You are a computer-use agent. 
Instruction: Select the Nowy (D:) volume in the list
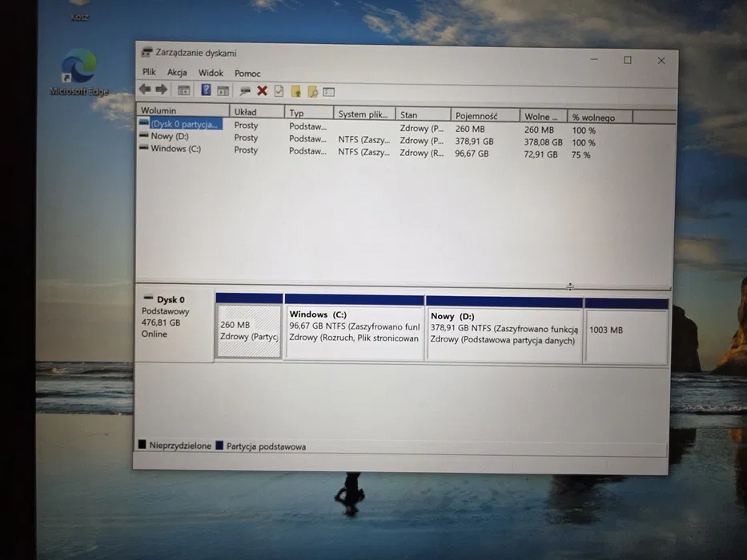pos(164,136)
